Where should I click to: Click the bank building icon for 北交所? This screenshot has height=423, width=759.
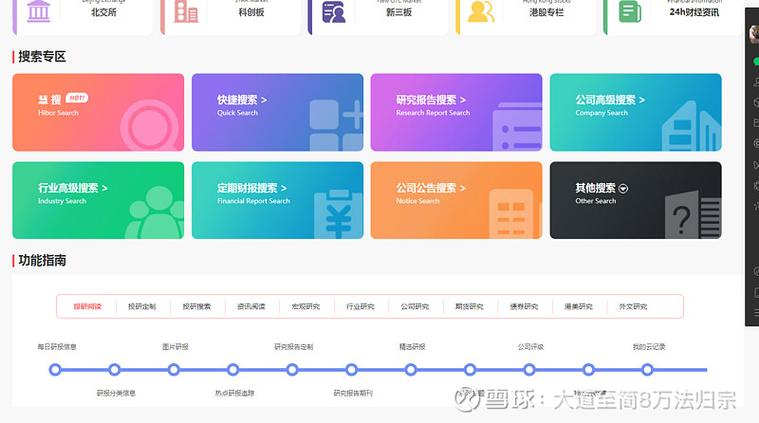(x=39, y=11)
